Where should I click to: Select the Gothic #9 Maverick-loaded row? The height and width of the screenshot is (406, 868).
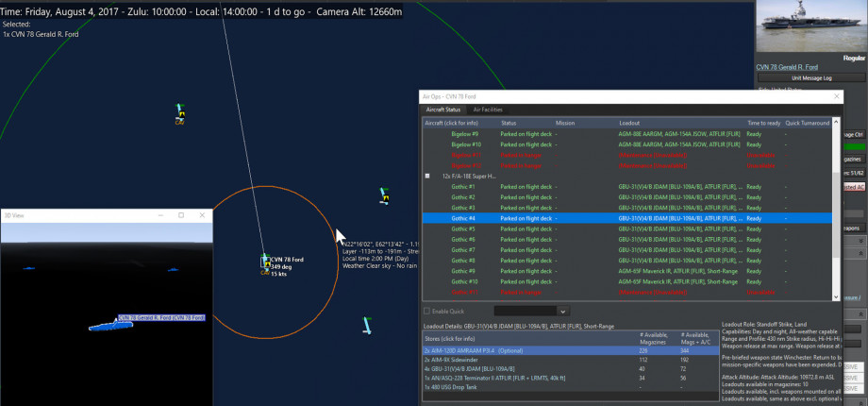pyautogui.click(x=627, y=271)
